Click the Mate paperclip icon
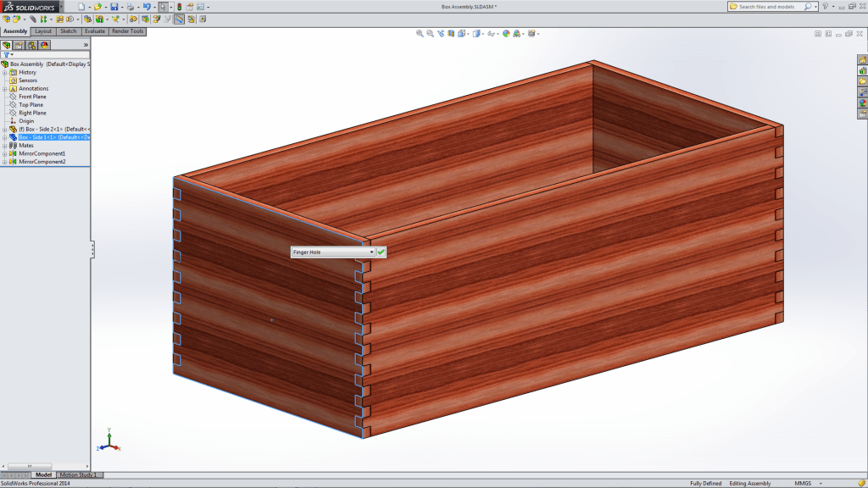 click(x=33, y=19)
